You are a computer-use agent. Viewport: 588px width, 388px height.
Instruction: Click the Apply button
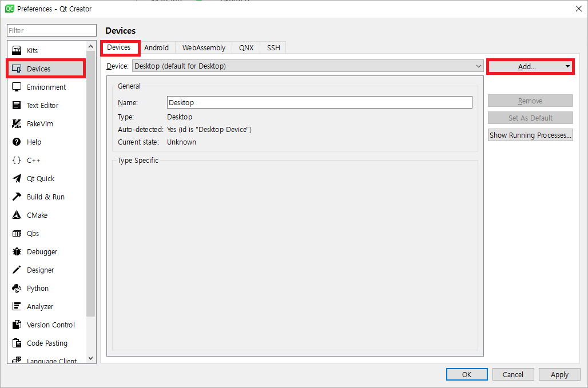click(x=559, y=374)
